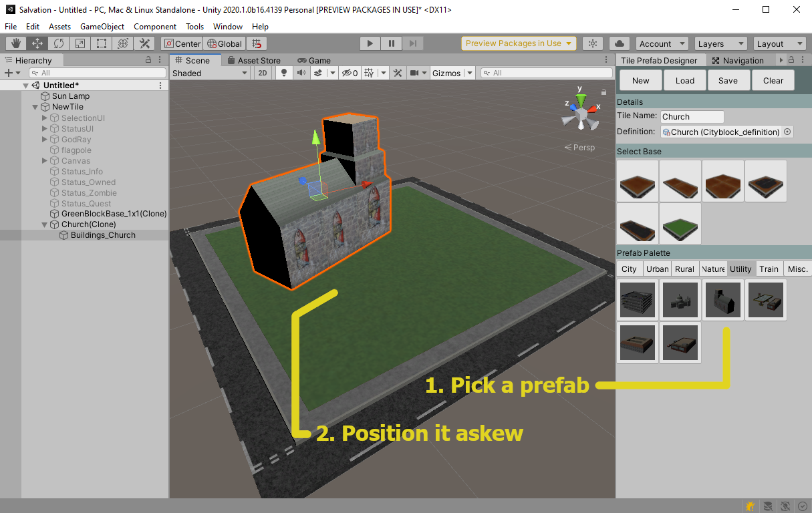This screenshot has height=513, width=812.
Task: Select the Rect Transform tool
Action: 102,43
